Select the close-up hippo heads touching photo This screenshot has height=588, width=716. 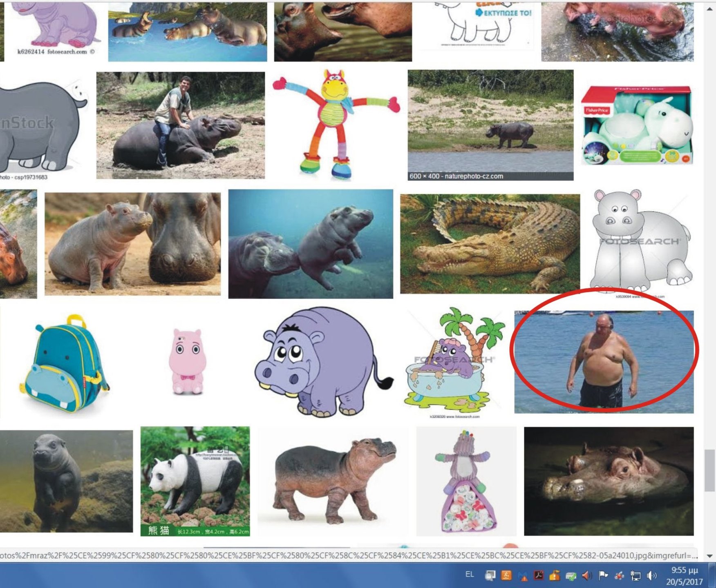[x=343, y=31]
